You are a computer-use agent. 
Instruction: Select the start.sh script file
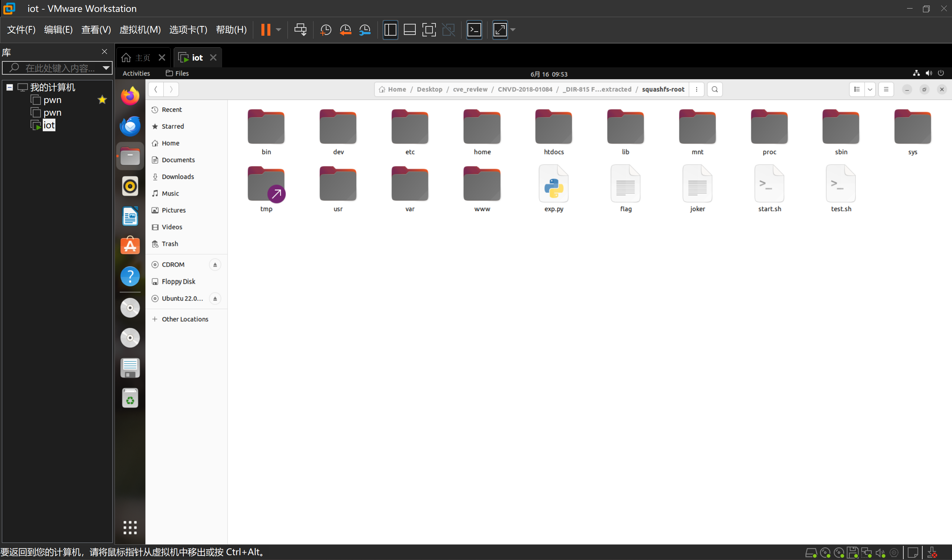(769, 188)
